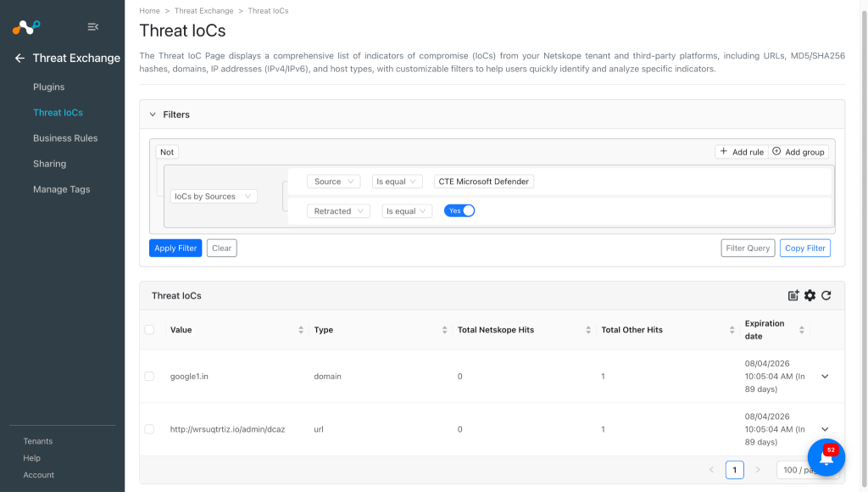
Task: Add rule to filter
Action: pos(742,152)
